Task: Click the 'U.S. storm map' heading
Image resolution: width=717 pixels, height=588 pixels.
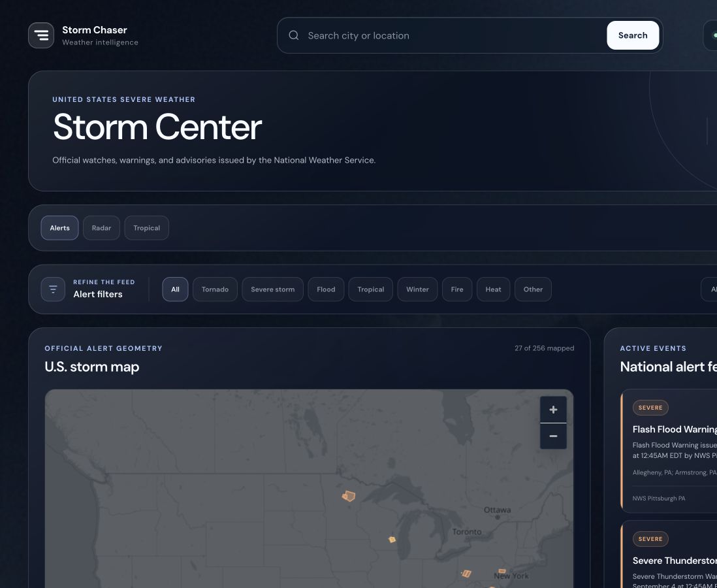Action: [x=92, y=367]
